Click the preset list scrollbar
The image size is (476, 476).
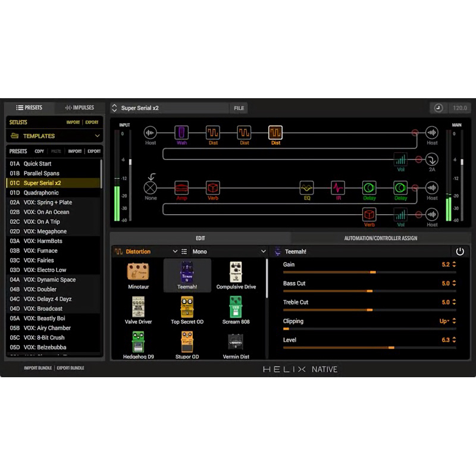101,174
